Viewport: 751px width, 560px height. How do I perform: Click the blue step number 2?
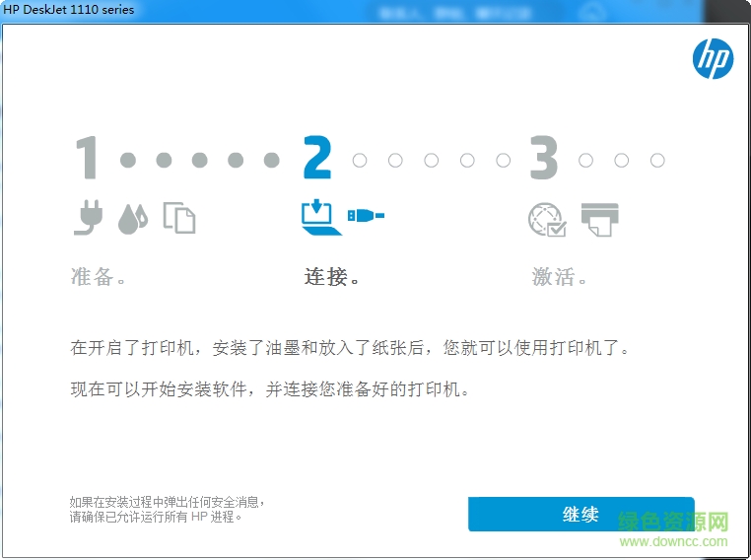pyautogui.click(x=317, y=158)
